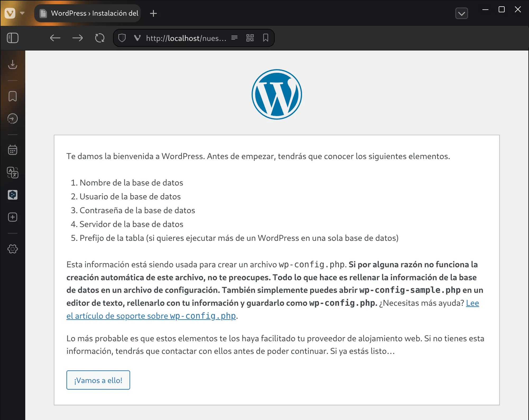Expand the tab list dropdown

(x=462, y=13)
